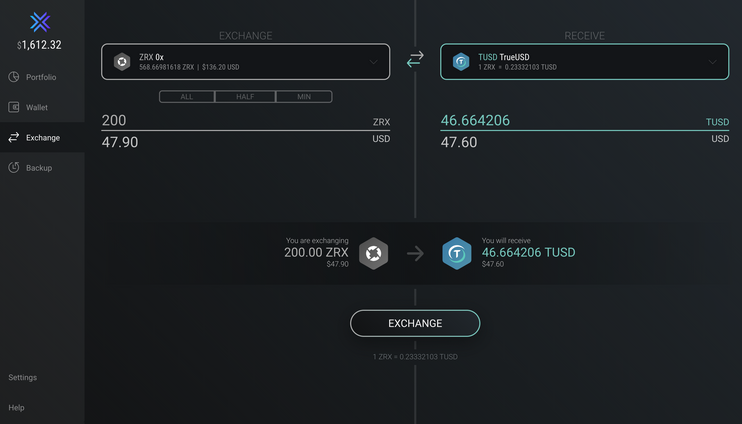
Task: Click the ZRX hexagon icon in selector
Action: [x=122, y=62]
